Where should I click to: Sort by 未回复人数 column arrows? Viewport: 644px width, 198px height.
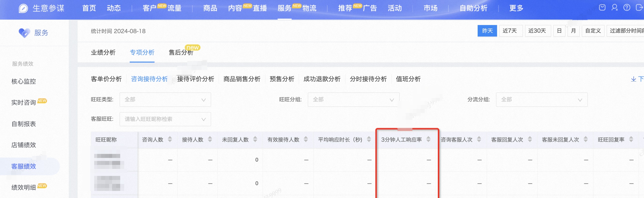[255, 139]
